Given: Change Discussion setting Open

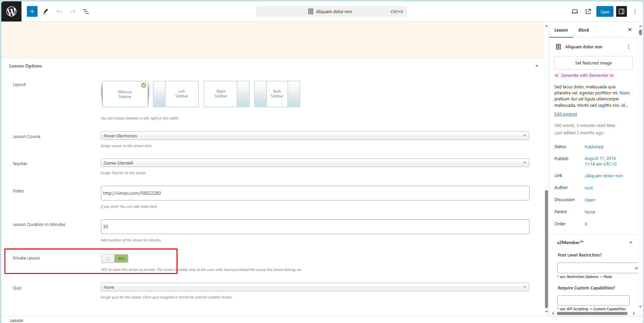Looking at the screenshot, I should click(x=590, y=200).
